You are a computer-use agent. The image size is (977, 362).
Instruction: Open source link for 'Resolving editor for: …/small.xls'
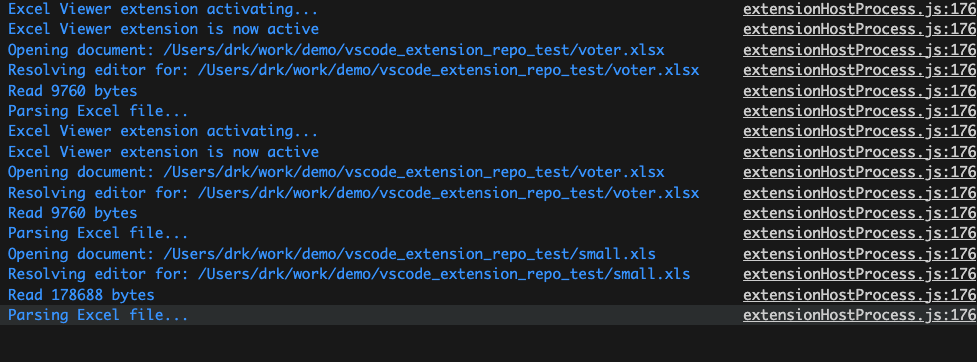tap(860, 274)
